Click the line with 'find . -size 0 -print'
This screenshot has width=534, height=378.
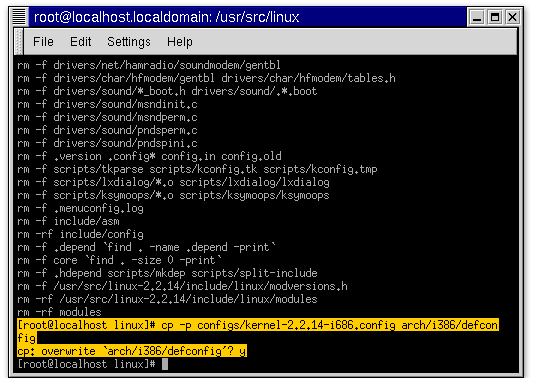(x=120, y=260)
